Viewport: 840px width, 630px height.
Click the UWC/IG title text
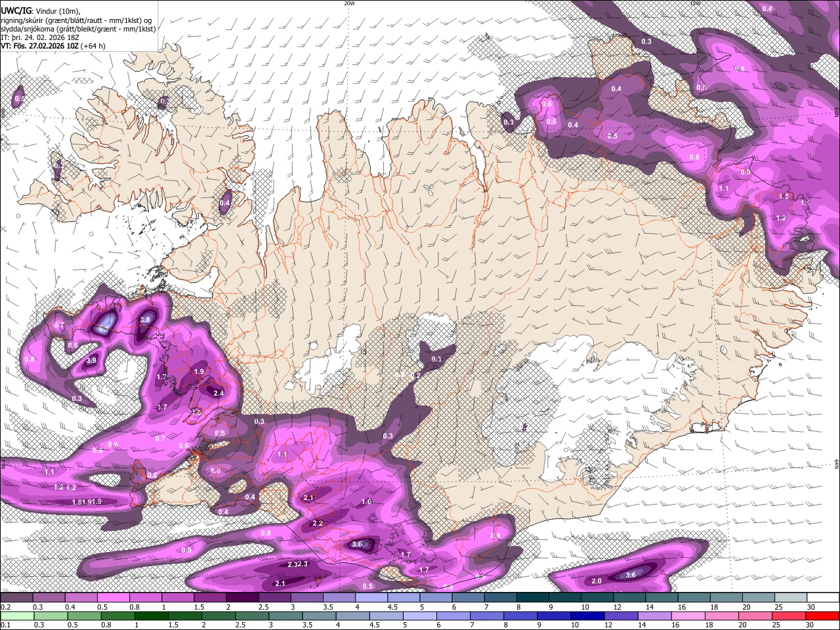(15, 10)
